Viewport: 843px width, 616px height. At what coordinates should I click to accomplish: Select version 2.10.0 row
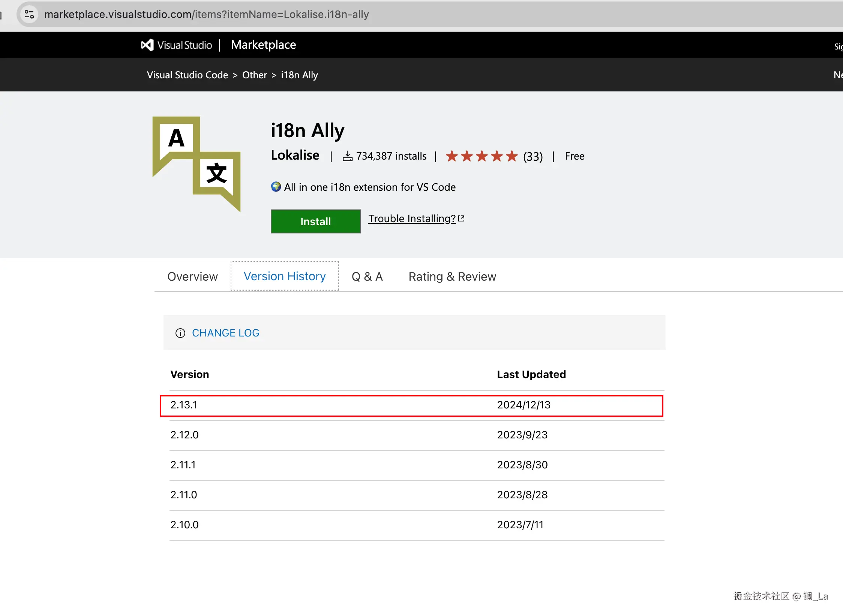point(417,525)
